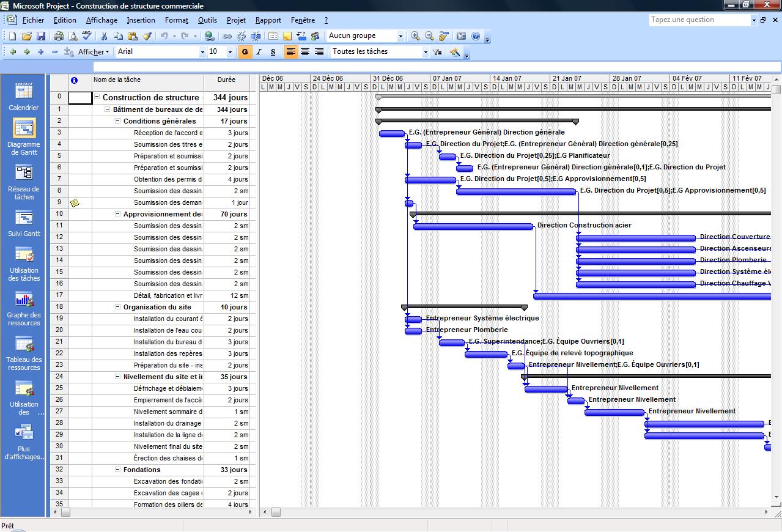Viewport: 782px width, 532px height.
Task: Open Help with the question mark icon
Action: coord(476,36)
